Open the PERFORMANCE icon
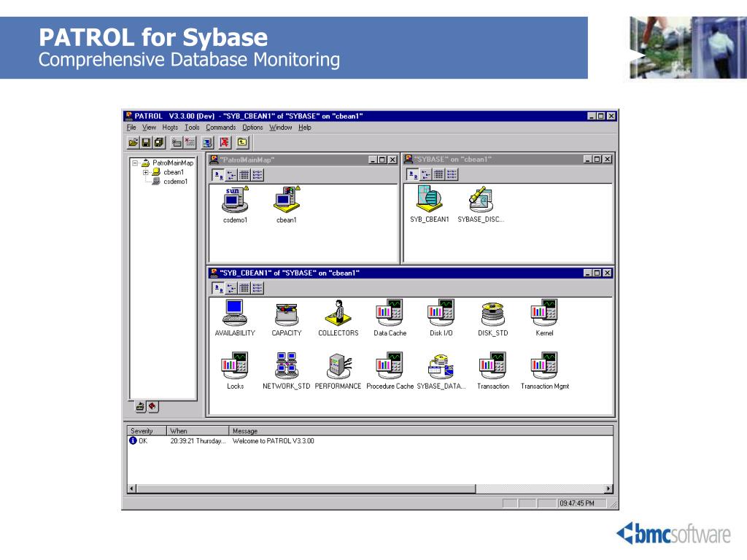The height and width of the screenshot is (560, 747). pos(338,366)
